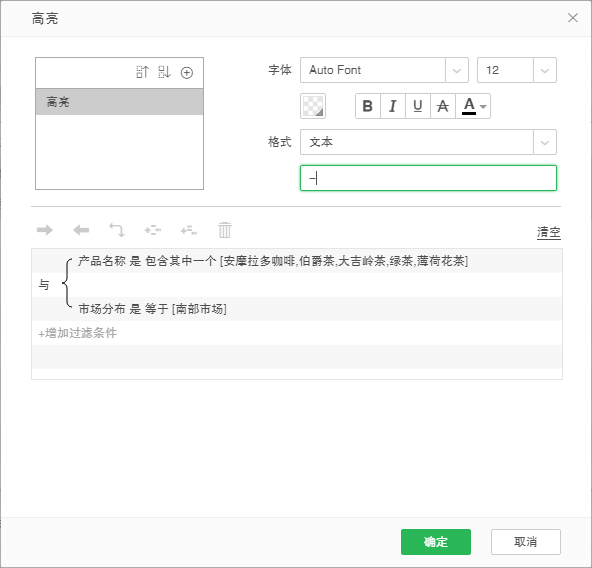
Task: Click the toggle and/or switch icon
Action: 117,230
